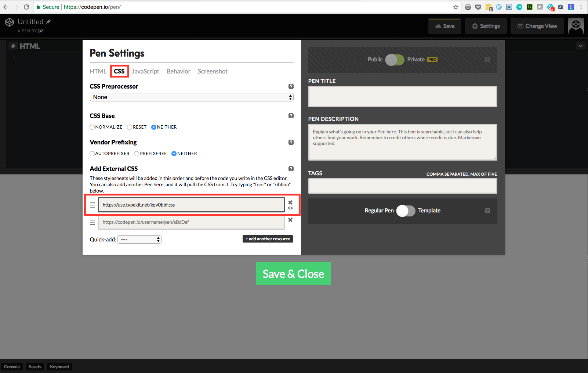Viewport: 588px width, 373px height.
Task: Edit the pen name via the pencil icon
Action: 48,21
